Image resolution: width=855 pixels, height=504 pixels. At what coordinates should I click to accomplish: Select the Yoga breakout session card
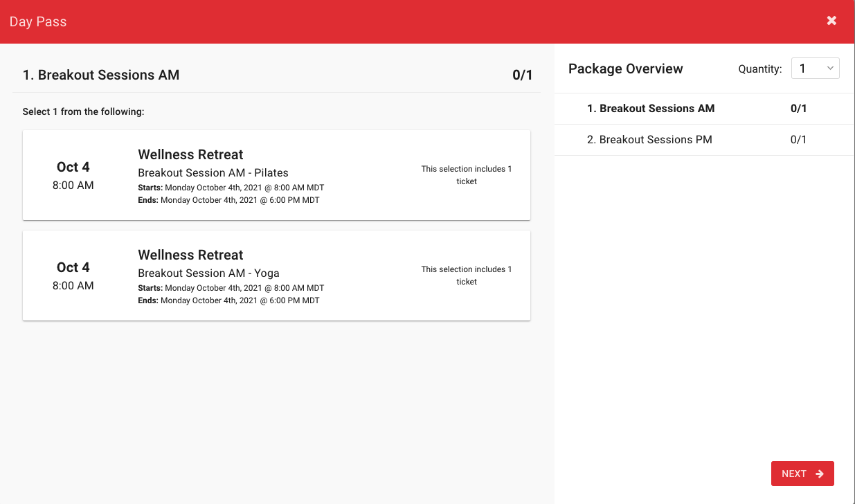[276, 276]
